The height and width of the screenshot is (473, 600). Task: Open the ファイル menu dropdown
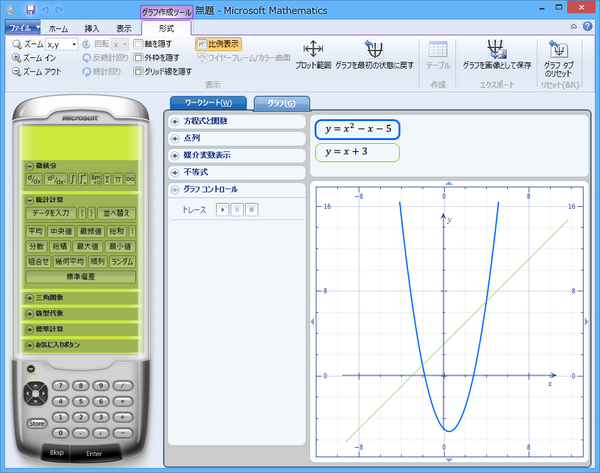point(23,28)
